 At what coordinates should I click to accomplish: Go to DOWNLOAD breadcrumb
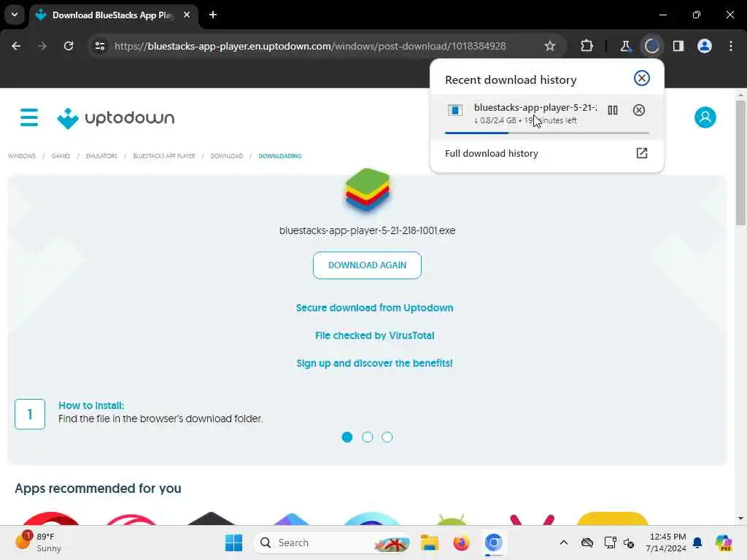point(227,156)
